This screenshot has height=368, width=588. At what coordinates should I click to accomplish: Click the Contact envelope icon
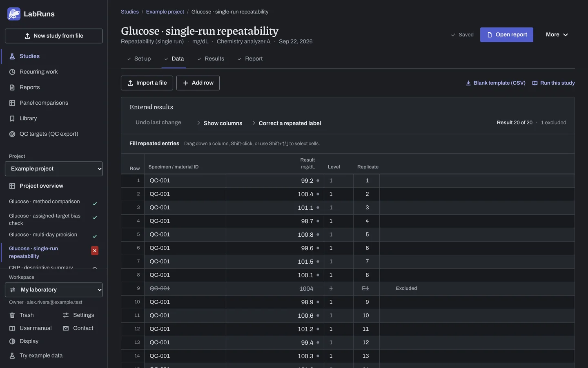(66, 328)
